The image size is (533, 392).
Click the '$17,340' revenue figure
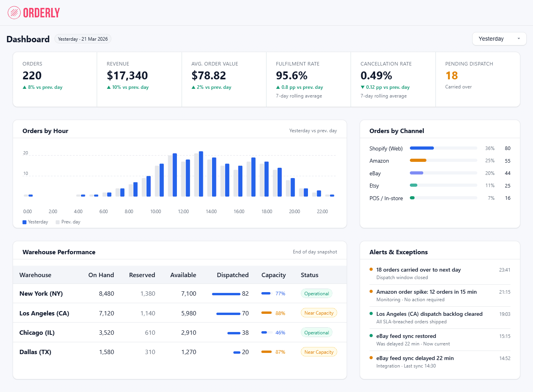pyautogui.click(x=127, y=75)
